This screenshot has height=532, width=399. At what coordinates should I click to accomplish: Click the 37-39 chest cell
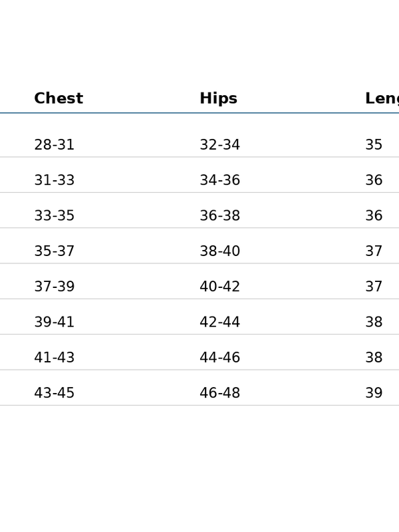[54, 287]
